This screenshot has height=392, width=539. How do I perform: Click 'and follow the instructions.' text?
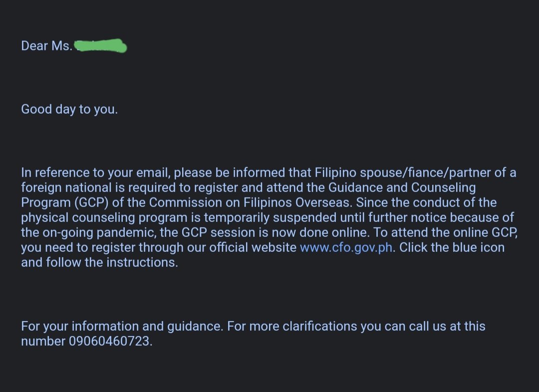pos(100,262)
